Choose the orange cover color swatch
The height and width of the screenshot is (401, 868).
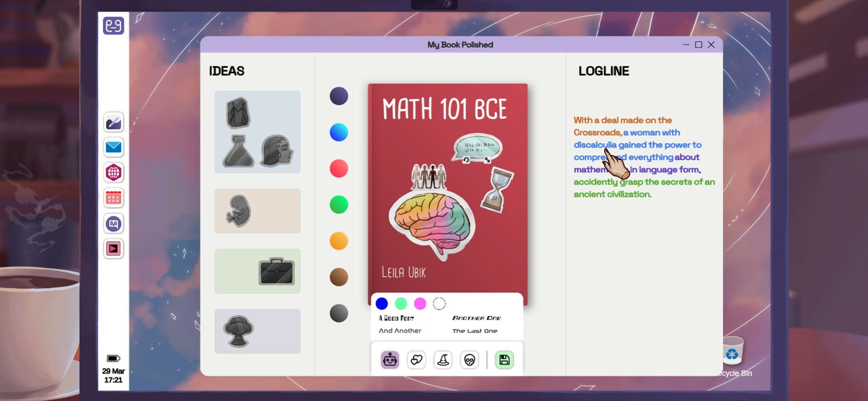[x=339, y=241]
